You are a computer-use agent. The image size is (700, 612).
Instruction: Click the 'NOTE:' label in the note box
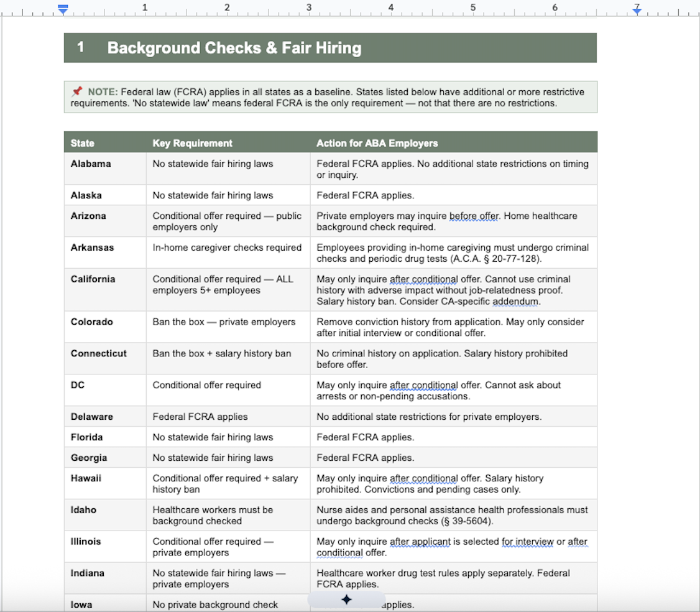click(x=103, y=92)
